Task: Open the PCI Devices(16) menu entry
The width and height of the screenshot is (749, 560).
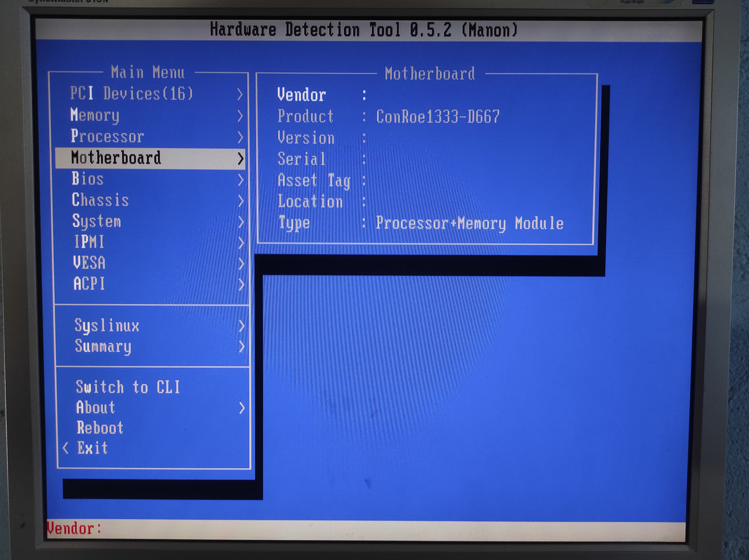Action: click(132, 94)
